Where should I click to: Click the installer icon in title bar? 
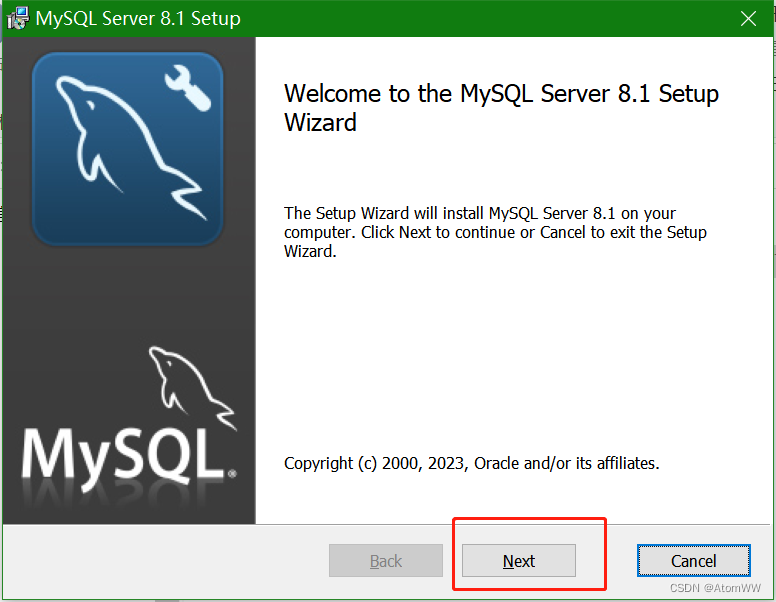click(x=18, y=18)
